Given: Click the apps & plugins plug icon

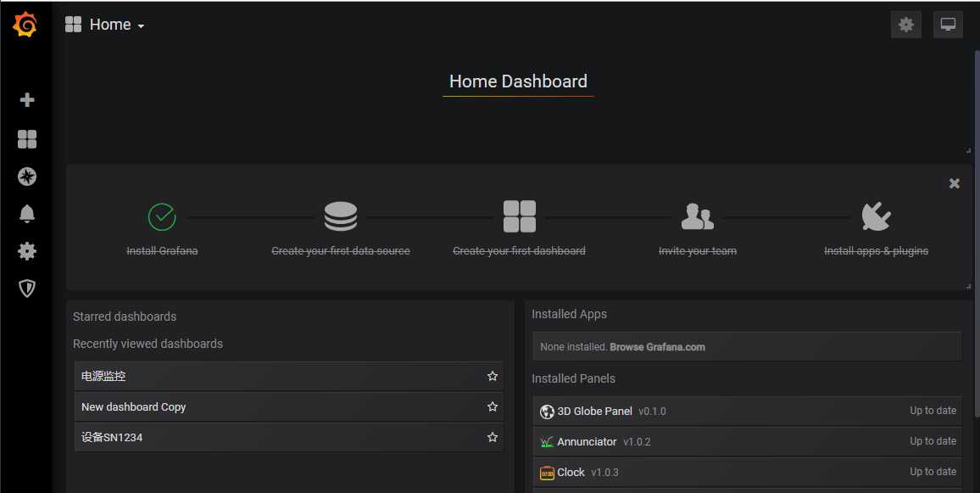Looking at the screenshot, I should click(x=877, y=216).
